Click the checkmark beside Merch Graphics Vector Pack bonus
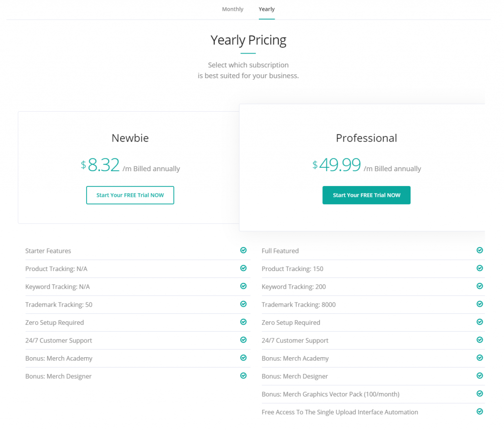The image size is (504, 430). (x=480, y=394)
